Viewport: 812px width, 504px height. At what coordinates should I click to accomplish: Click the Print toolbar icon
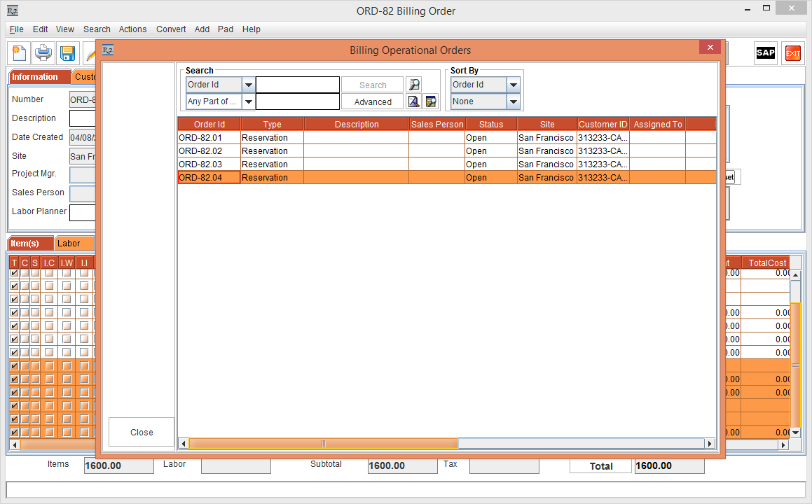click(x=43, y=53)
